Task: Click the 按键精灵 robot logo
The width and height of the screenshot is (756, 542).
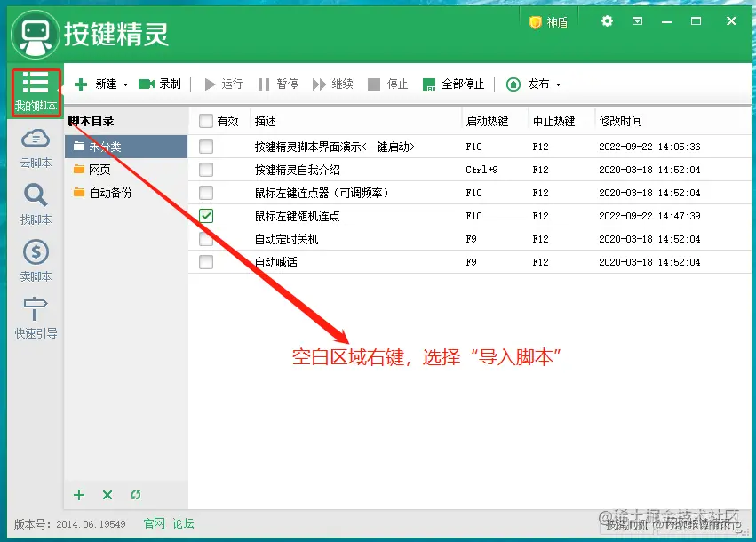Action: click(35, 36)
